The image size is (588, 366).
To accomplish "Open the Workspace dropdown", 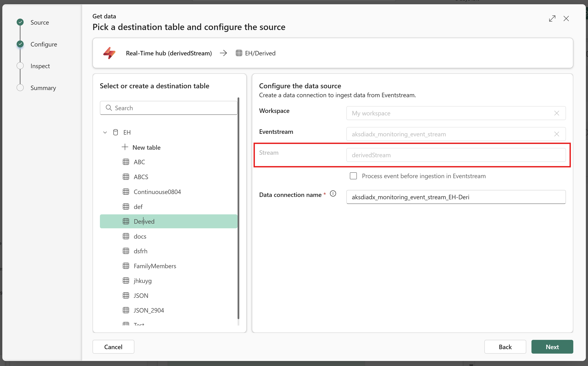I will (x=456, y=113).
